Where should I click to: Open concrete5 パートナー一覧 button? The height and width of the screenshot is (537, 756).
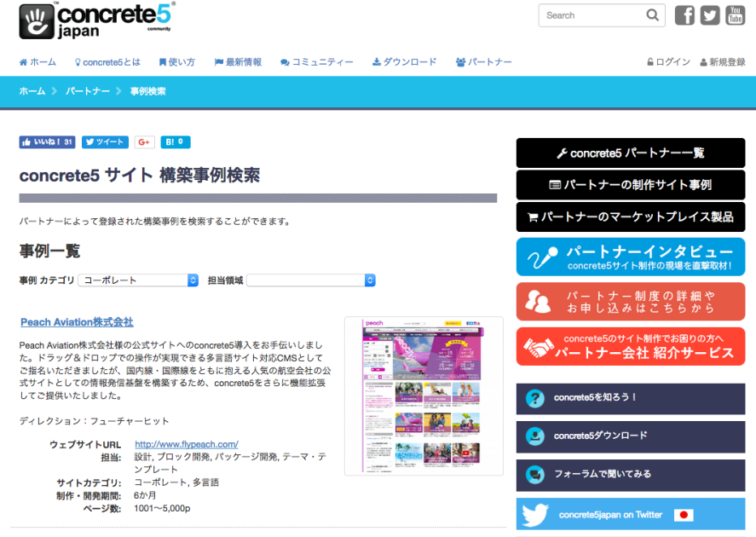tap(631, 153)
